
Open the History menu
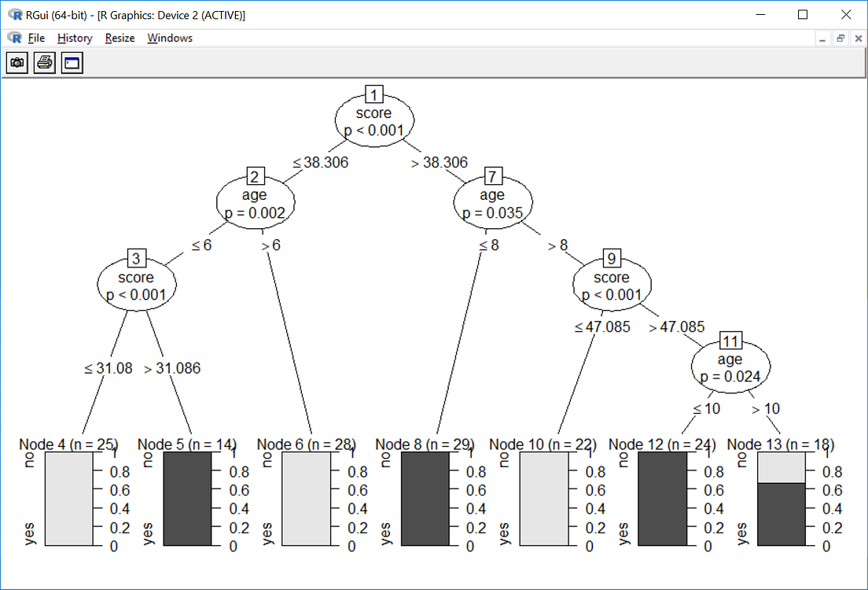pos(74,37)
